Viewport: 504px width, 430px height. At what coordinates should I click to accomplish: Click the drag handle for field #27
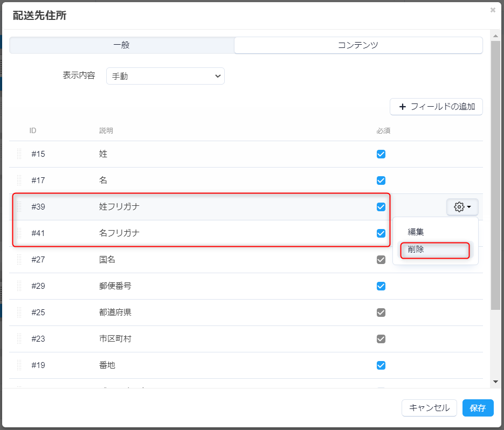point(19,260)
